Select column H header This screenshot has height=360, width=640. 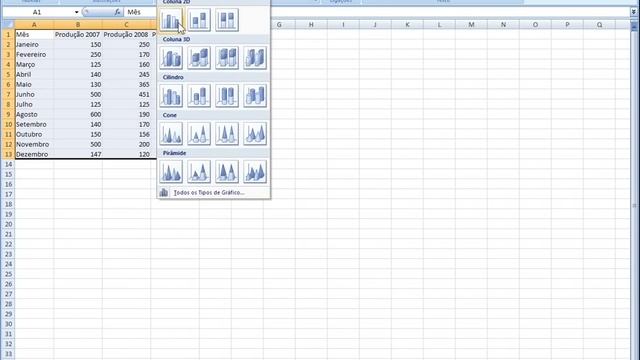click(x=311, y=24)
